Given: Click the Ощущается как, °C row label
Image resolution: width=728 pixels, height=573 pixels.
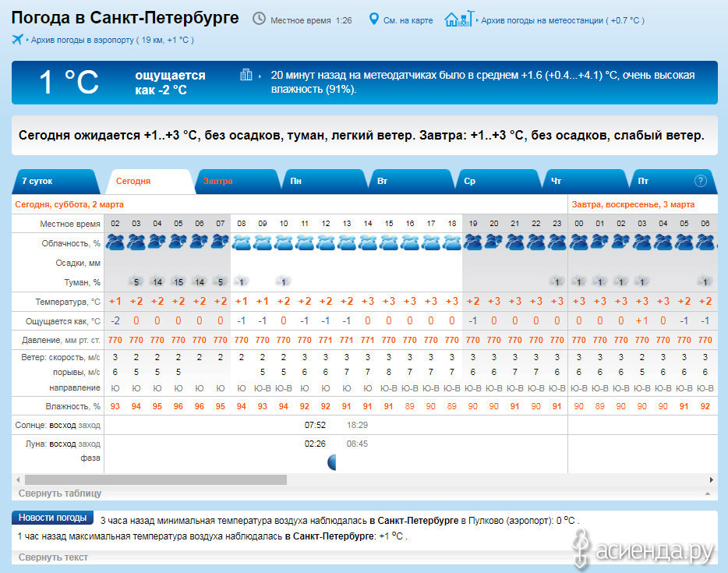Looking at the screenshot, I should point(63,321).
